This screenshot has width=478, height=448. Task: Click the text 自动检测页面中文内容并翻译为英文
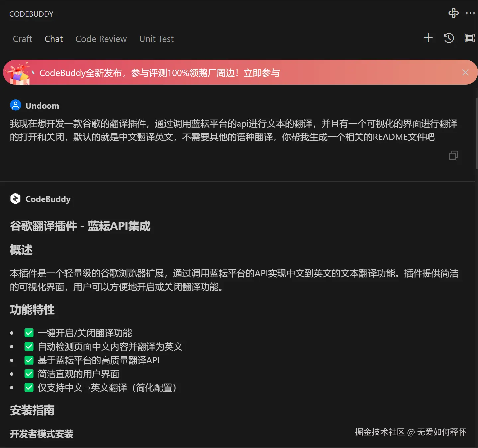click(110, 346)
